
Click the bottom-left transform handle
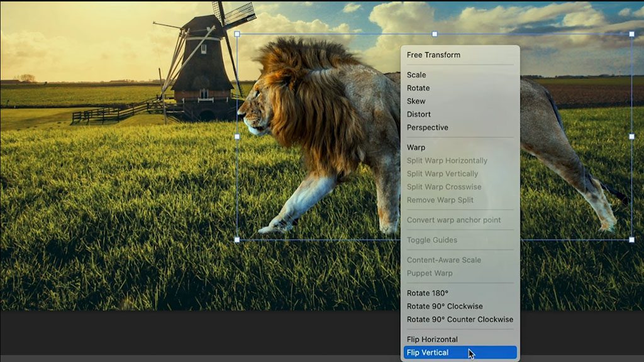(x=237, y=239)
